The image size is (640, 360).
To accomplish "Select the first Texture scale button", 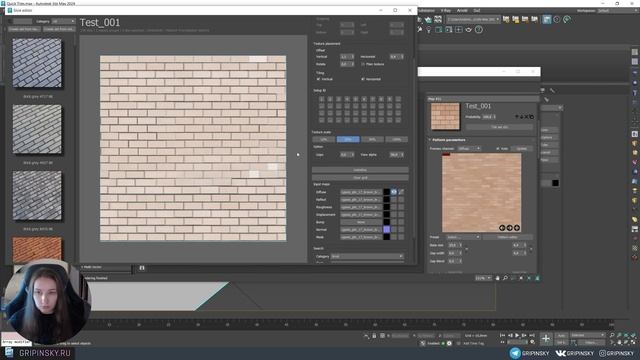I will click(x=324, y=140).
